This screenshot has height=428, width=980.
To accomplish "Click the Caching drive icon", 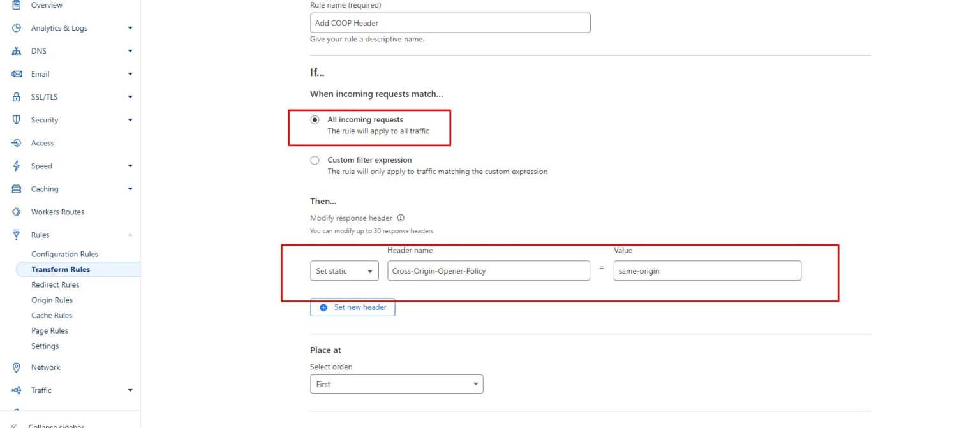I will tap(17, 189).
